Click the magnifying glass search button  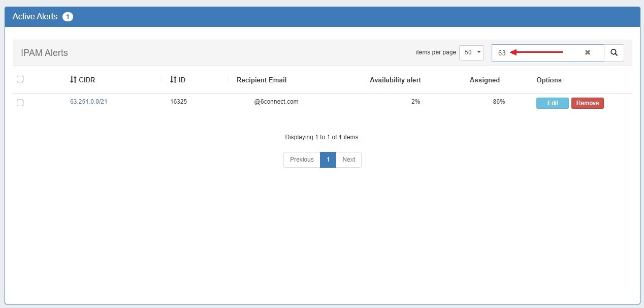click(x=614, y=52)
